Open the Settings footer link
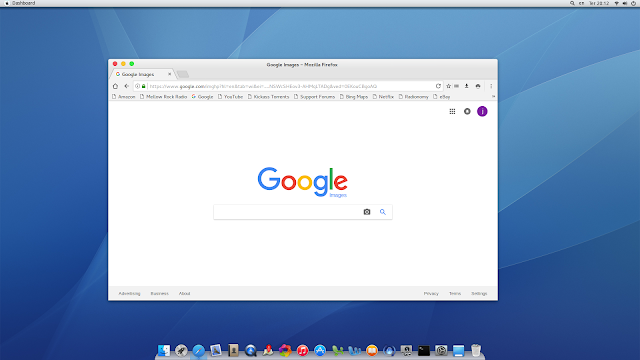Viewport: 640px width, 360px height. [x=479, y=293]
